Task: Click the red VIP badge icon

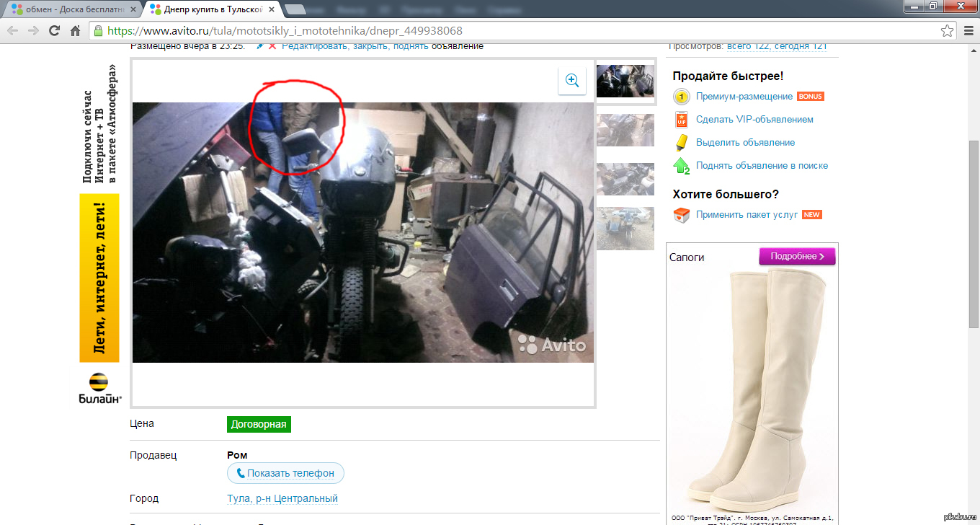Action: coord(681,120)
